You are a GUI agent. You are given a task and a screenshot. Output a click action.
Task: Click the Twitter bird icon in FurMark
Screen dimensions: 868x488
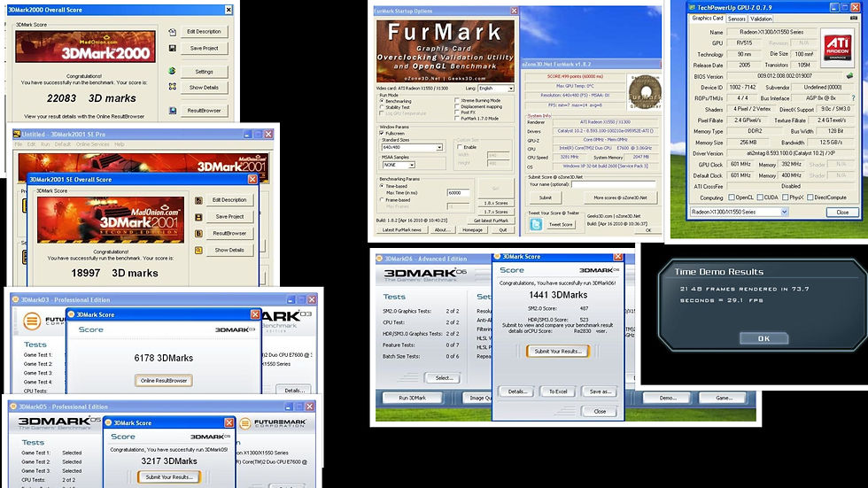[535, 224]
